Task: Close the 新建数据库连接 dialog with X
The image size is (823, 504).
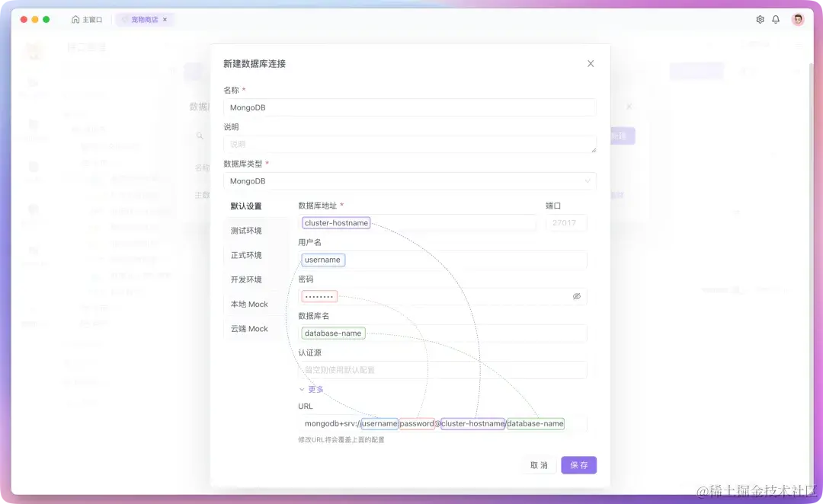Action: 591,63
